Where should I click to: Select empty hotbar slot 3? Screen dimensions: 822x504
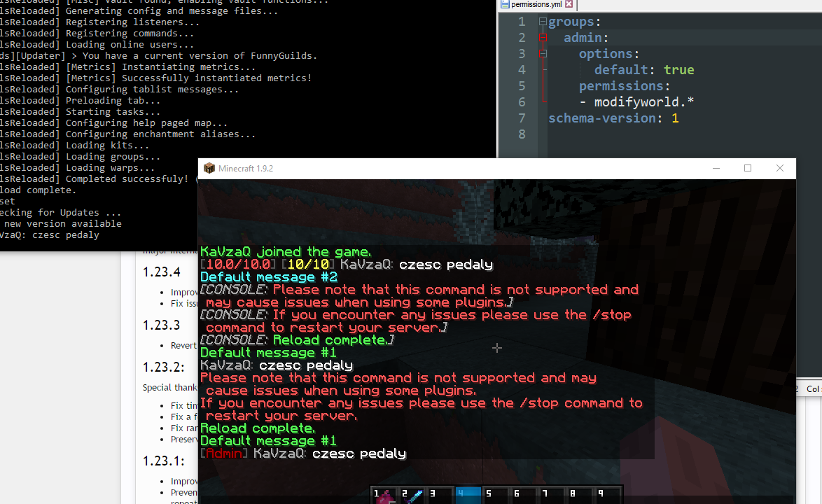[440, 495]
